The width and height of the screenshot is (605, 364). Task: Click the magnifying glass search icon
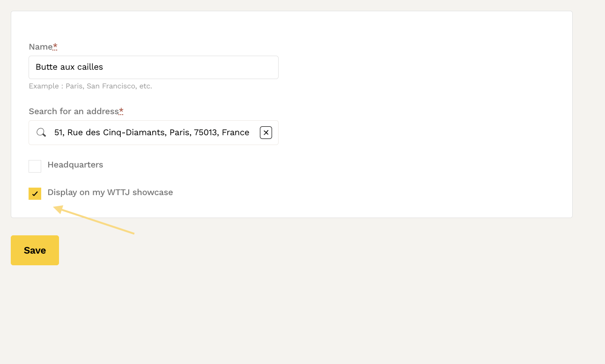click(x=41, y=133)
